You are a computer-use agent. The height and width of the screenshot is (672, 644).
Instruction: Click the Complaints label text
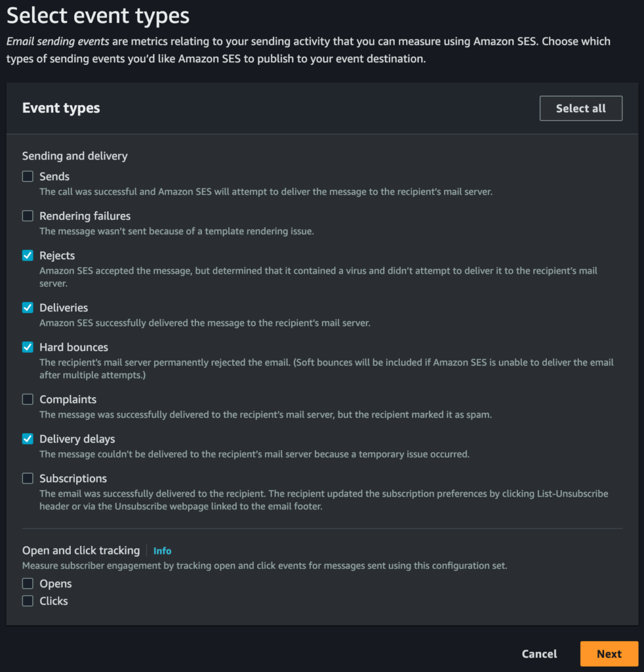(x=68, y=400)
